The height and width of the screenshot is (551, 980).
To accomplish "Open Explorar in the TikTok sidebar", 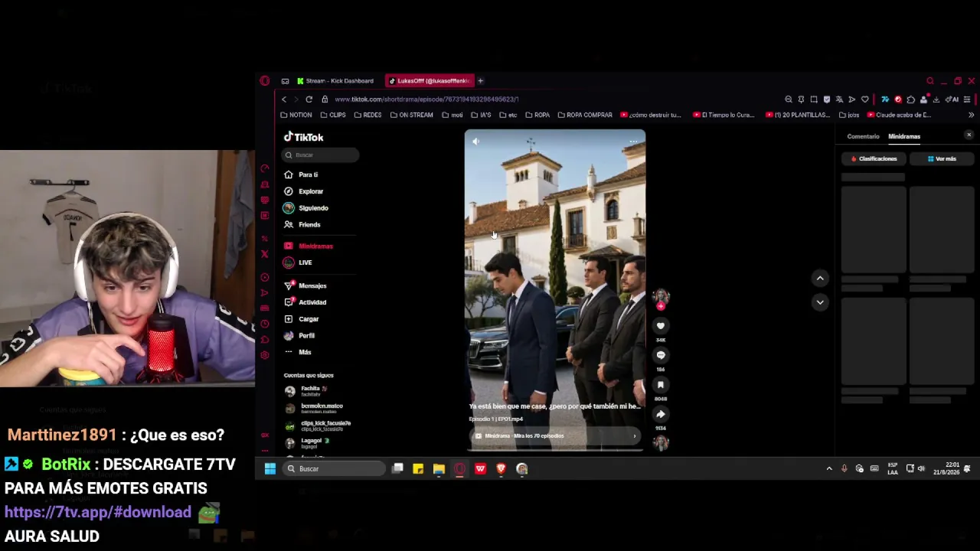I will click(x=303, y=191).
